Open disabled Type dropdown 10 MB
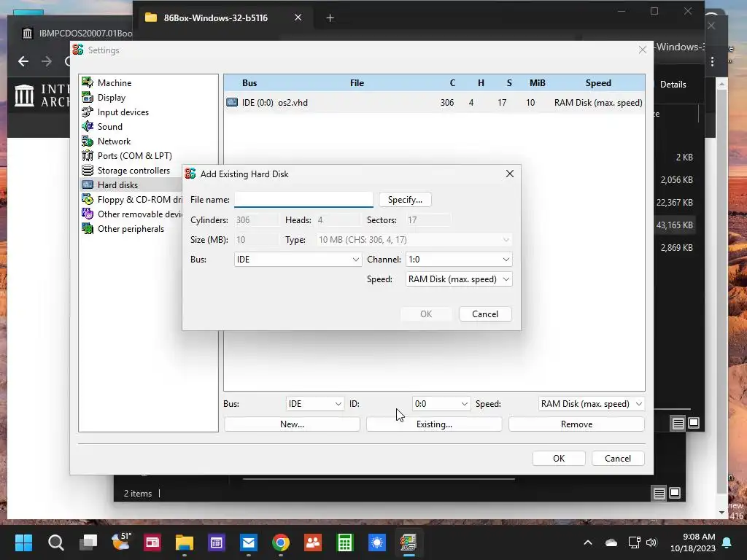This screenshot has width=747, height=560. tap(414, 239)
